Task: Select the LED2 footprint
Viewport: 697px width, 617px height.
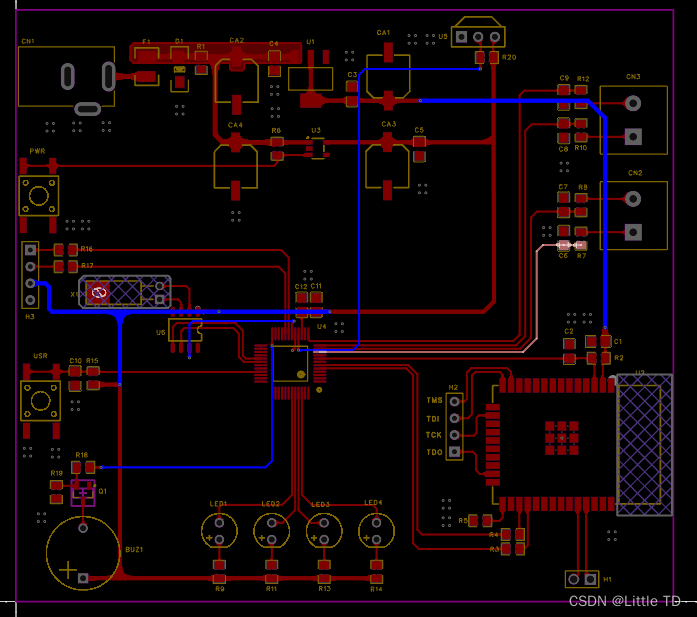Action: (x=272, y=531)
